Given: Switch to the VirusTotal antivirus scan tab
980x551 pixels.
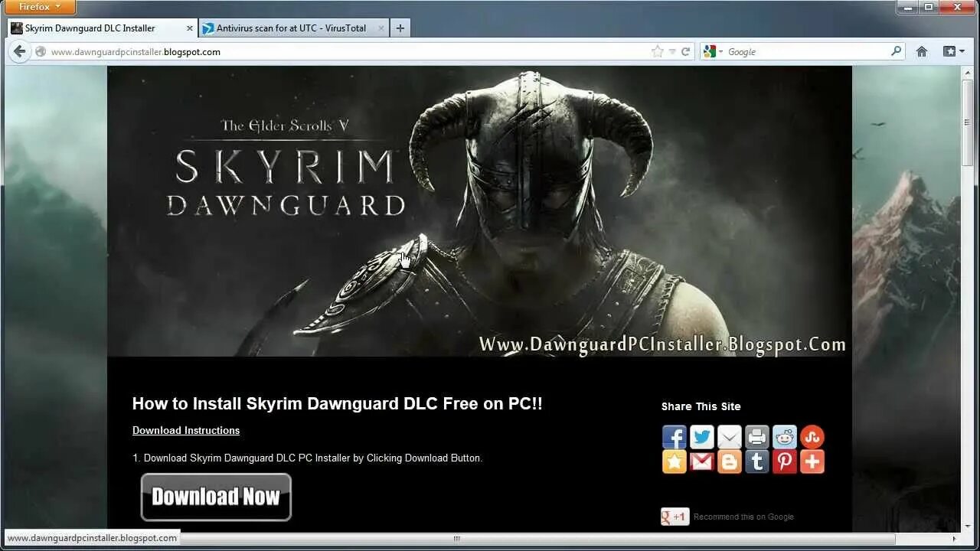Looking at the screenshot, I should pyautogui.click(x=294, y=28).
